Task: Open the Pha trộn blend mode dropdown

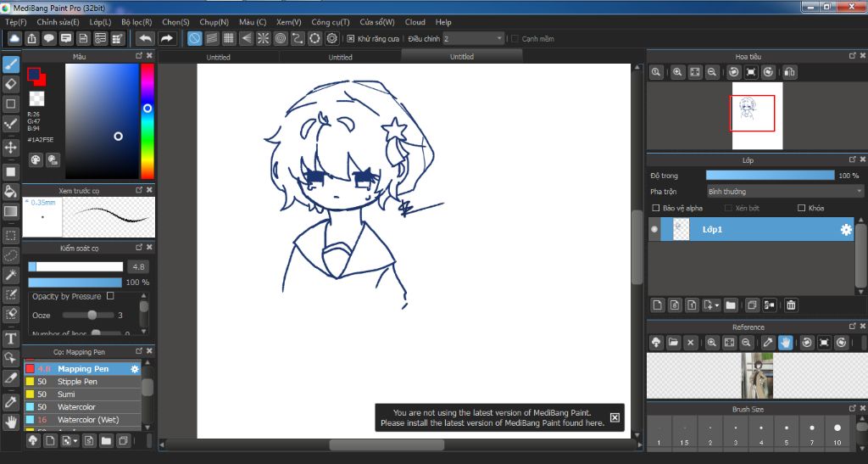Action: pyautogui.click(x=785, y=192)
